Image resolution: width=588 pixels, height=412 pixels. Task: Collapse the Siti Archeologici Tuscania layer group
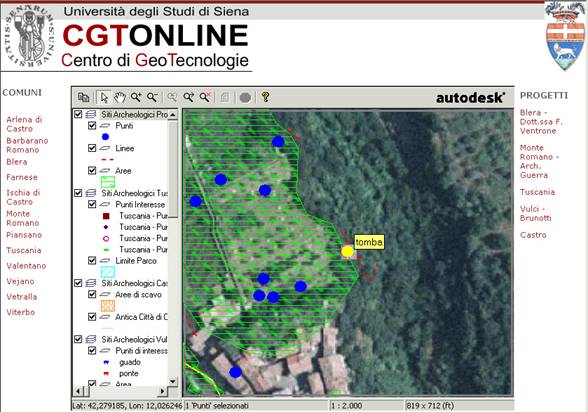pyautogui.click(x=78, y=193)
